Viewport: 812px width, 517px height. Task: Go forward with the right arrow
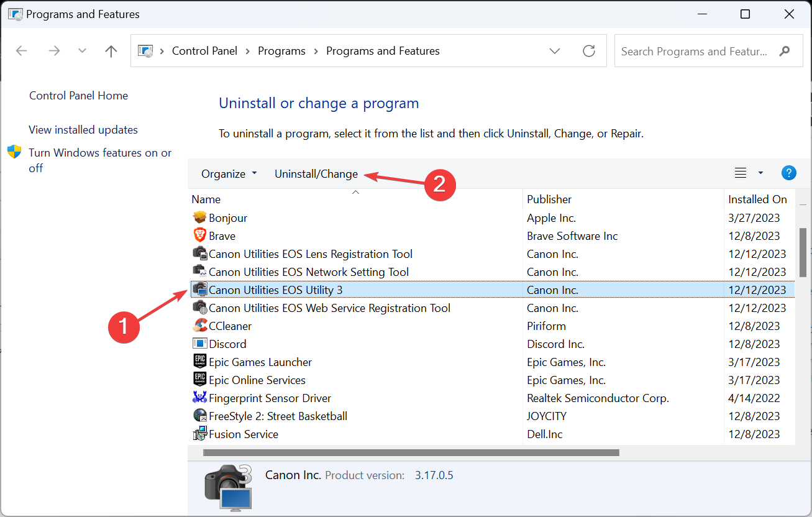[54, 51]
